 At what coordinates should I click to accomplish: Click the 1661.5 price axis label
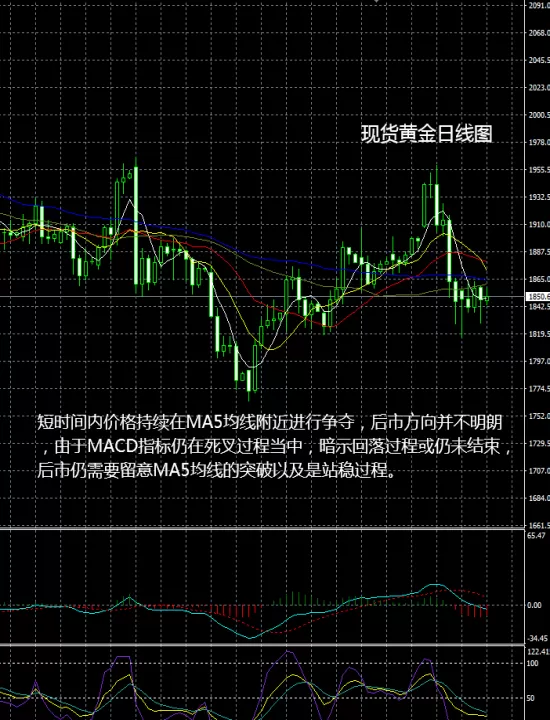click(539, 525)
